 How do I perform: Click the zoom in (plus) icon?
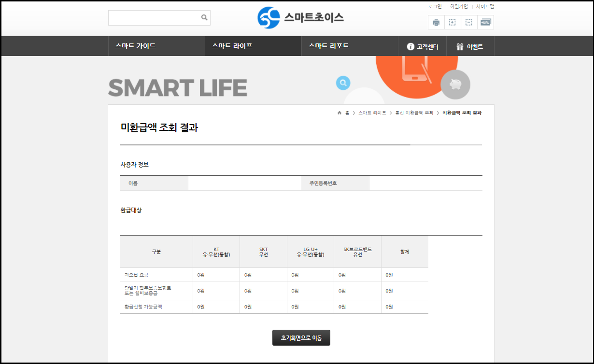tap(453, 22)
